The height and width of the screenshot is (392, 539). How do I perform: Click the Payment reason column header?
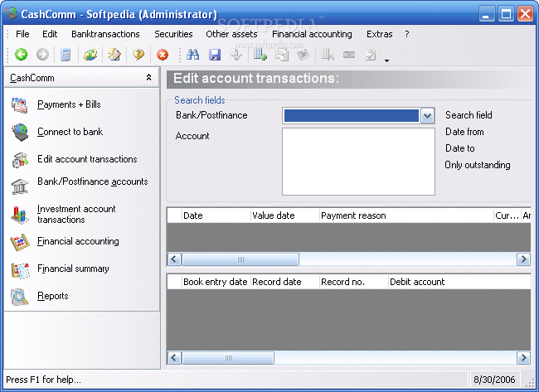[406, 215]
